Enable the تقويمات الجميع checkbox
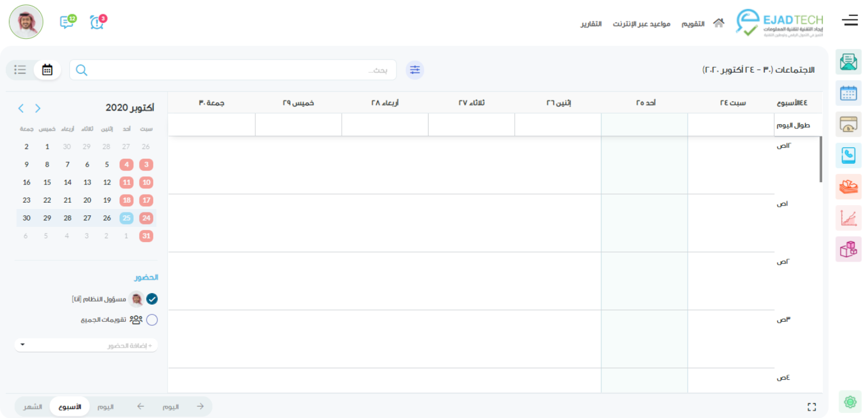 point(152,320)
